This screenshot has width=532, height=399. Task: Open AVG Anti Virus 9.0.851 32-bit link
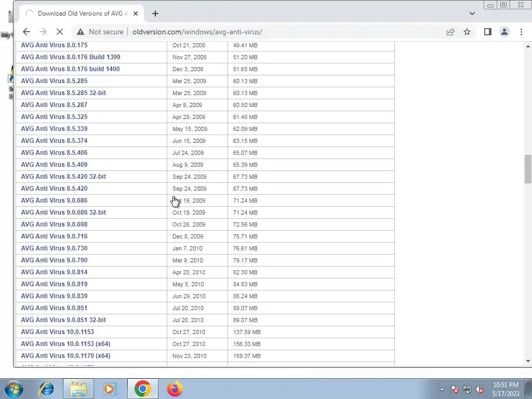[x=63, y=320]
